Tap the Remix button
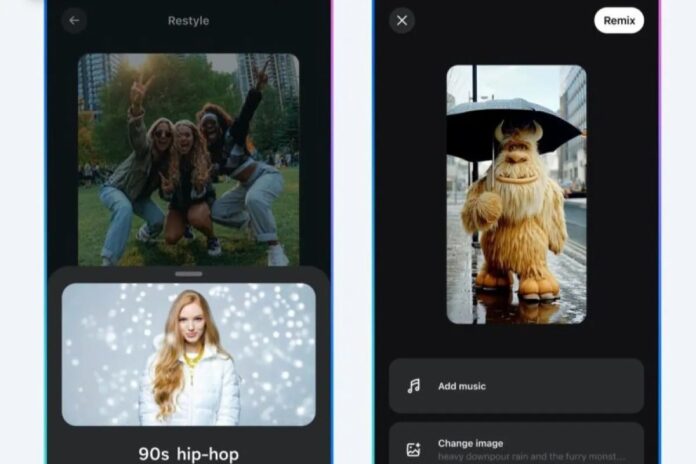 619,20
